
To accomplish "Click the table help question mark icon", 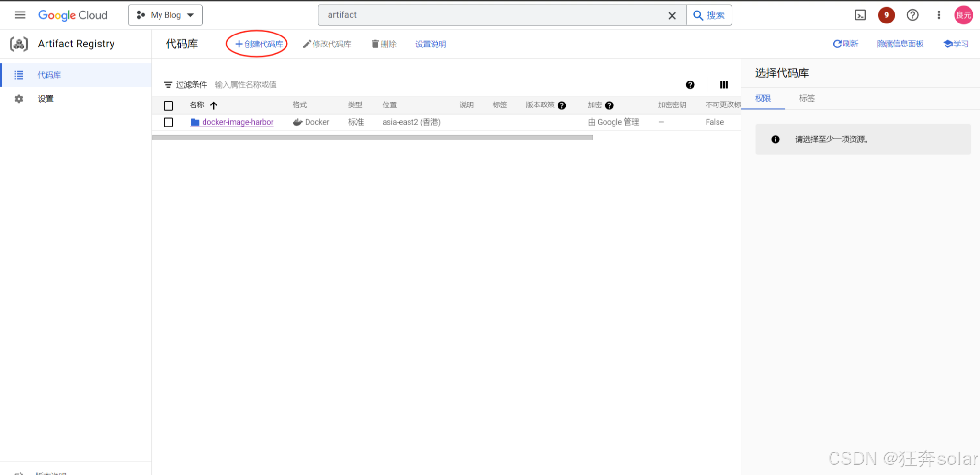I will [x=690, y=85].
